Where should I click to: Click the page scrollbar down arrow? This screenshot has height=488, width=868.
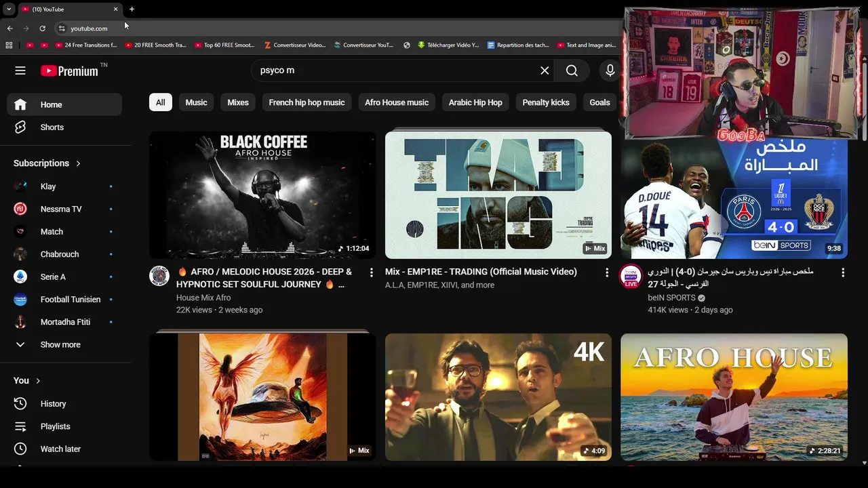tap(864, 463)
